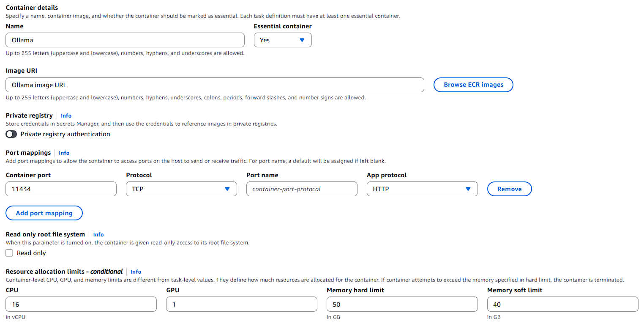Image resolution: width=644 pixels, height=324 pixels.
Task: Click the GPU input field
Action: [x=241, y=304]
